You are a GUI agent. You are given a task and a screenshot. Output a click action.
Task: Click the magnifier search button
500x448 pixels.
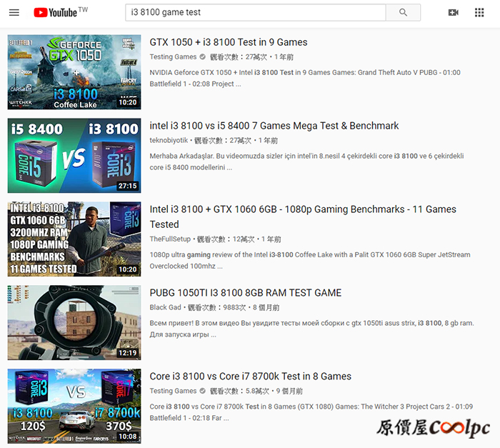click(403, 12)
